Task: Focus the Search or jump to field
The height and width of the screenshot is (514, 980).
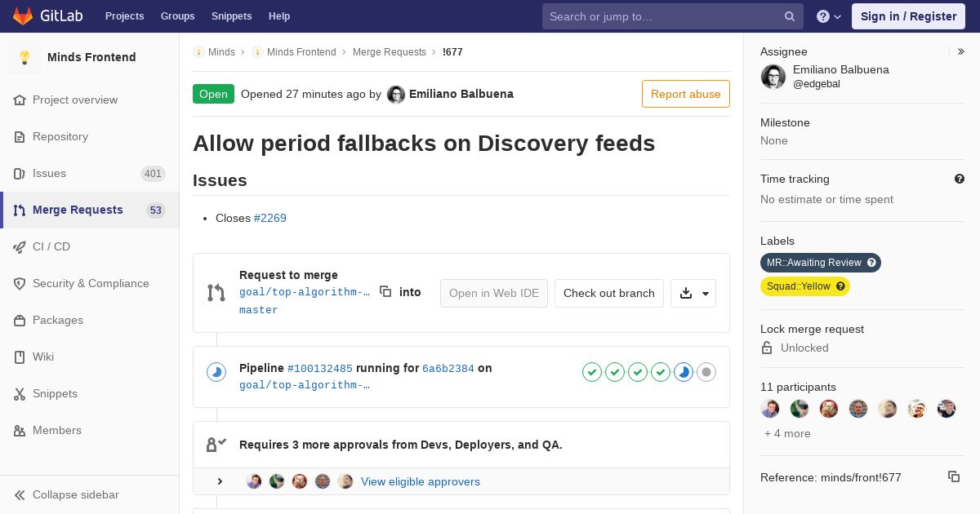Action: coord(661,16)
